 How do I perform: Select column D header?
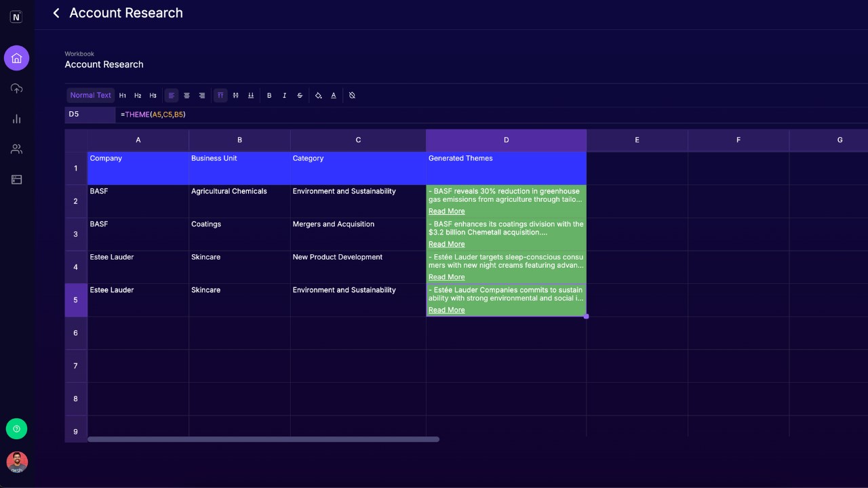tap(506, 140)
